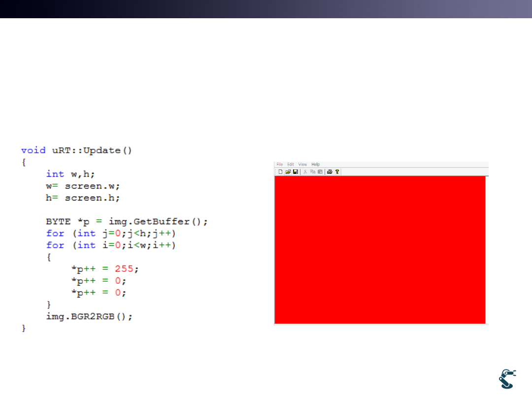532x399 pixels.
Task: Click the robot arm logo
Action: coord(507,379)
